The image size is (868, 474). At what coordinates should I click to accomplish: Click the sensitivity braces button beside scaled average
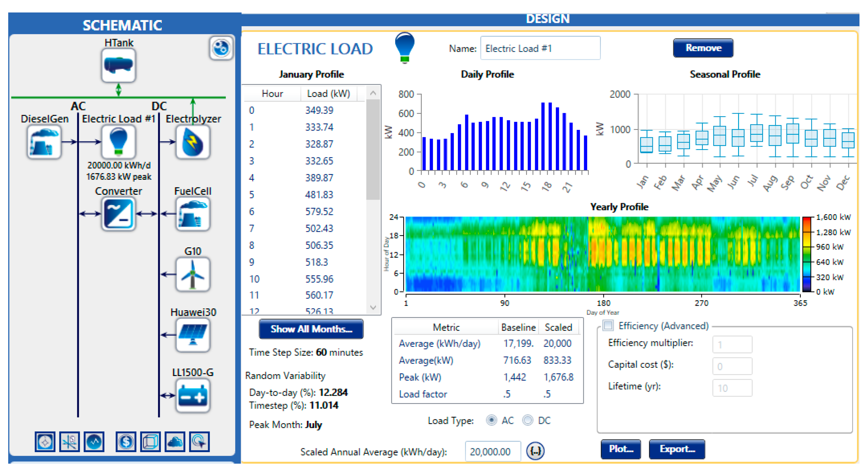point(535,451)
